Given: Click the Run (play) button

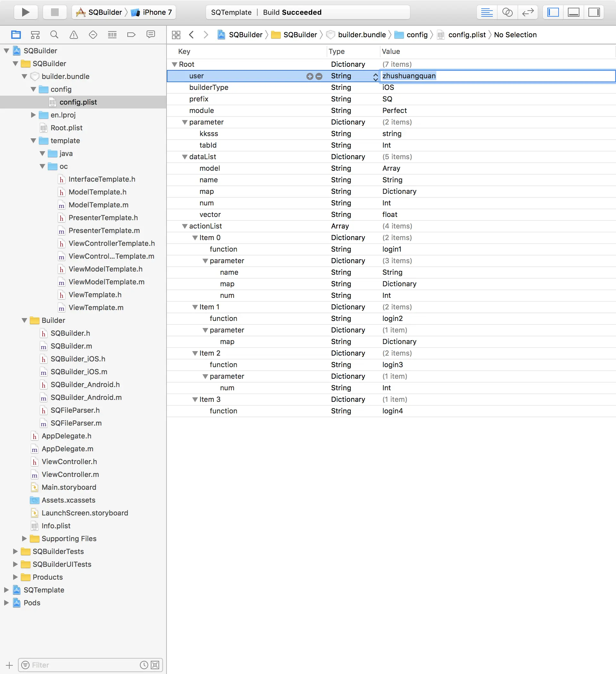Looking at the screenshot, I should click(x=25, y=13).
